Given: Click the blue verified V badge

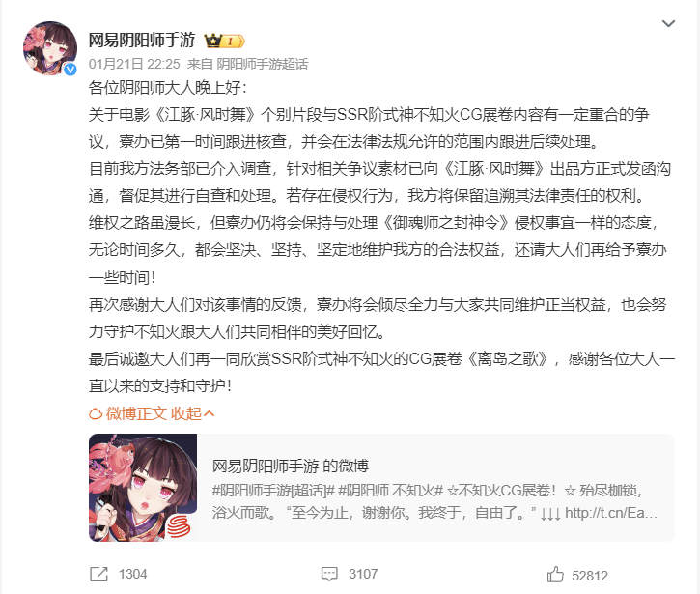Looking at the screenshot, I should [70, 70].
